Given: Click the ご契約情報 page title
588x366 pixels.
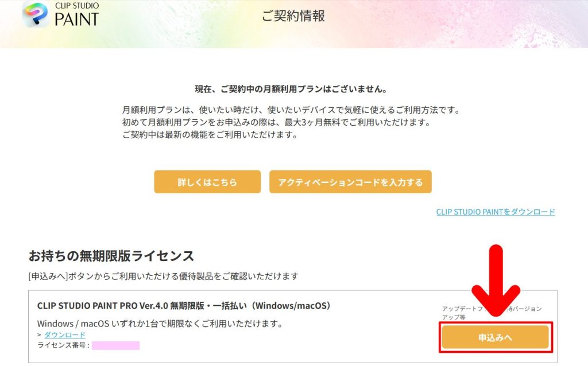Looking at the screenshot, I should point(293,16).
